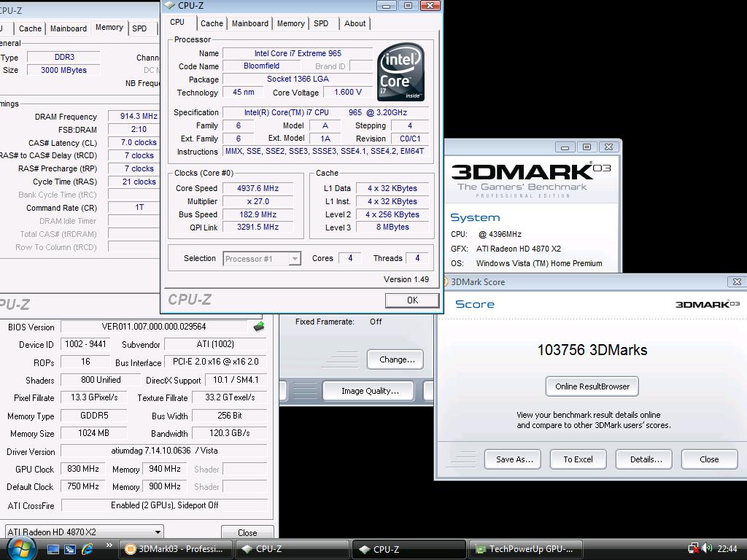
Task: Click QPI Link 3291.5 MHz value
Action: point(258,227)
